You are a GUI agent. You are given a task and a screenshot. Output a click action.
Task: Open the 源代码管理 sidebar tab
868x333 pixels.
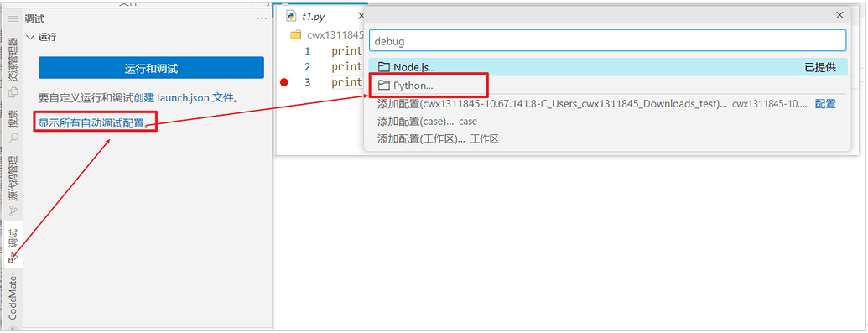tap(13, 185)
